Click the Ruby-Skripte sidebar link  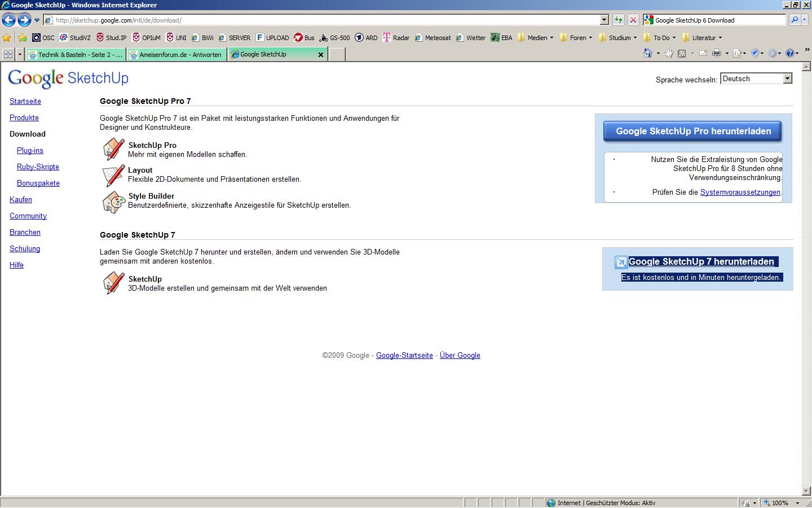pyautogui.click(x=38, y=167)
